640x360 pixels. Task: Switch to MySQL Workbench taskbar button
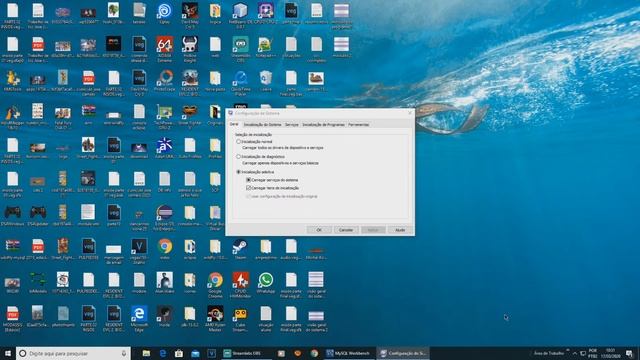[349, 353]
